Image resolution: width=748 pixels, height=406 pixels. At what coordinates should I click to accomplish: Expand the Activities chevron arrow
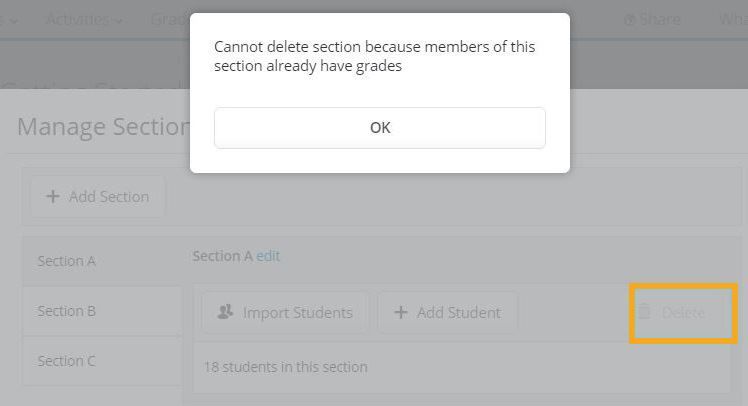click(120, 20)
